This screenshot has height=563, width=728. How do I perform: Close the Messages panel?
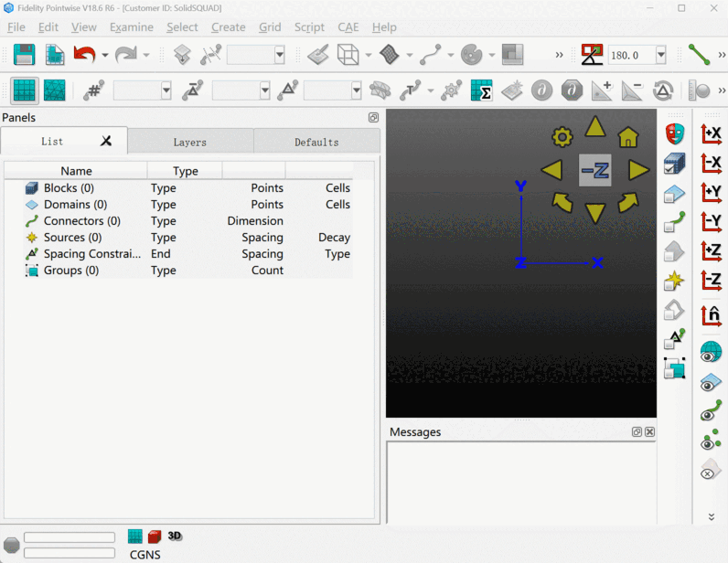[649, 432]
